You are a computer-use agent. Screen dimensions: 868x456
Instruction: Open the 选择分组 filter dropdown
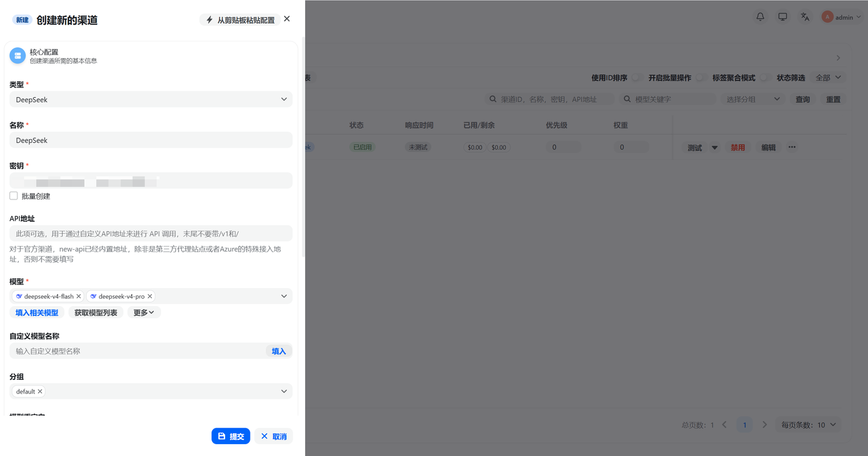[753, 99]
